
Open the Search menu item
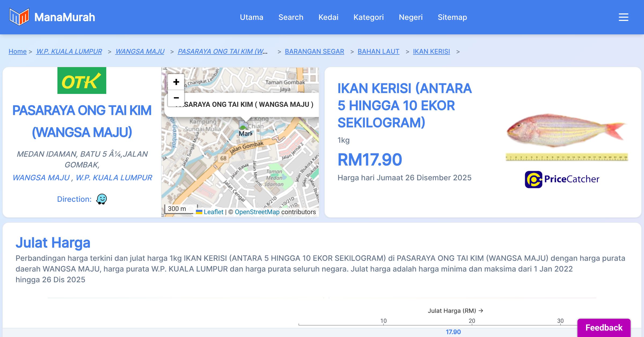coord(291,17)
